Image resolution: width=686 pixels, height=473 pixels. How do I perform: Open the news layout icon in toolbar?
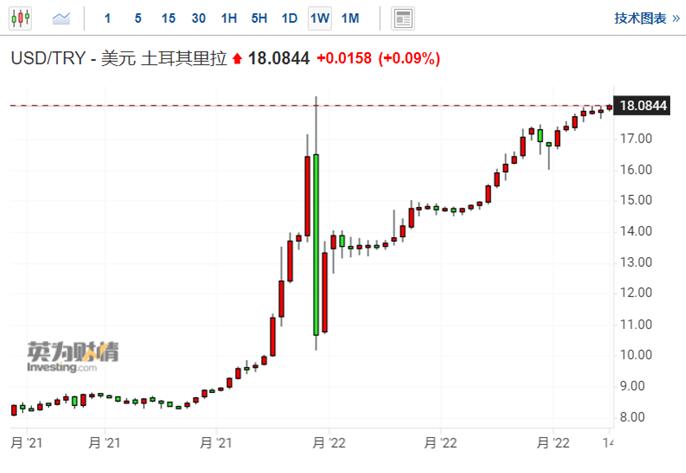pyautogui.click(x=403, y=18)
